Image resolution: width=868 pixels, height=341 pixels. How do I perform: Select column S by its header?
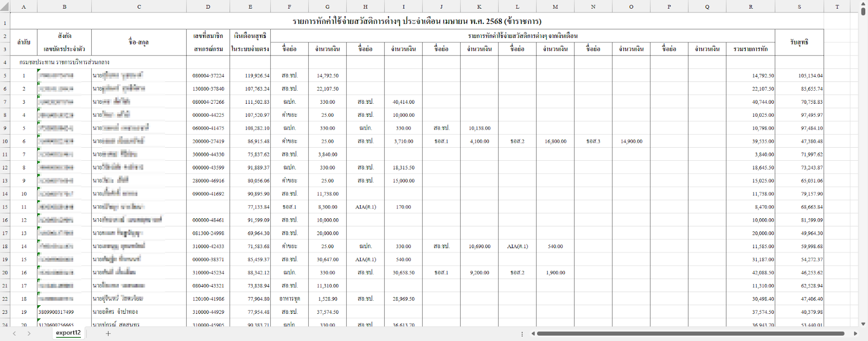click(x=800, y=7)
